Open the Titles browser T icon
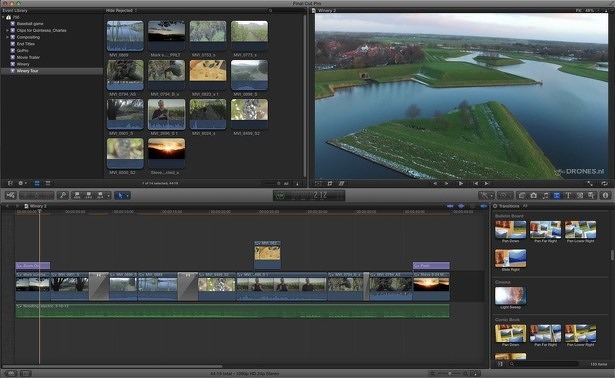Image resolution: width=615 pixels, height=378 pixels. 568,195
